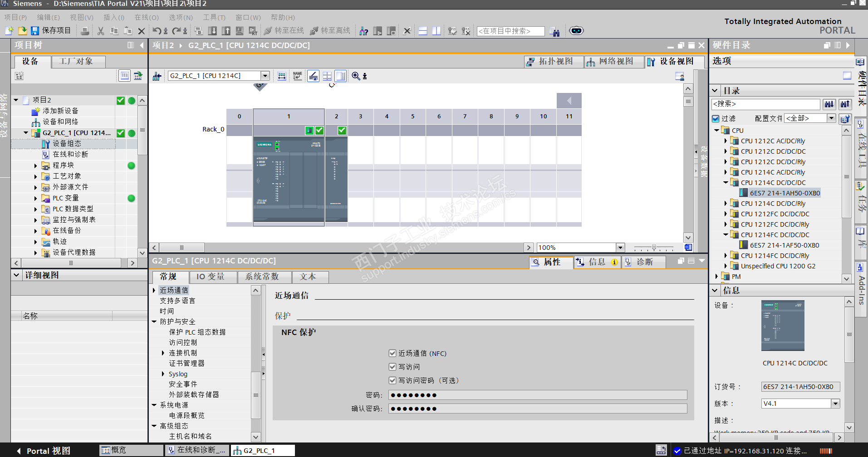The image size is (868, 457).
Task: Open the profile <全部> dropdown
Action: tap(831, 118)
